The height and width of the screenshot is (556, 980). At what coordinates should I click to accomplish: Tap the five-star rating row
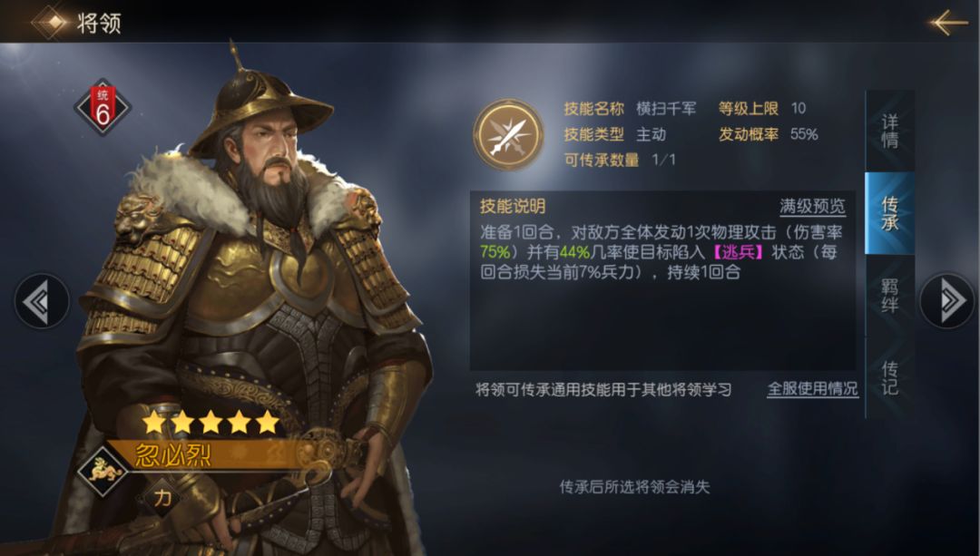click(211, 423)
